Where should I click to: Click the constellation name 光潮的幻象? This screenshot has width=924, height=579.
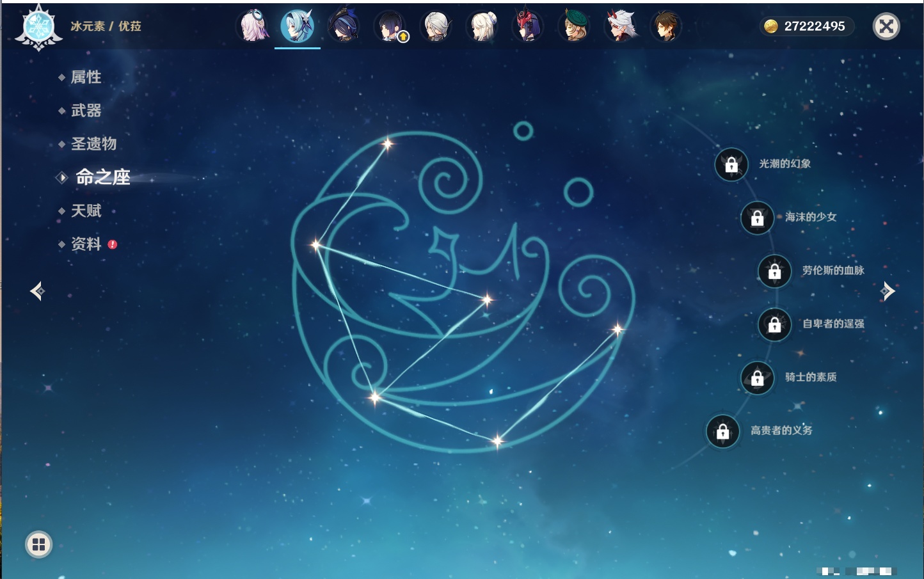click(x=785, y=164)
